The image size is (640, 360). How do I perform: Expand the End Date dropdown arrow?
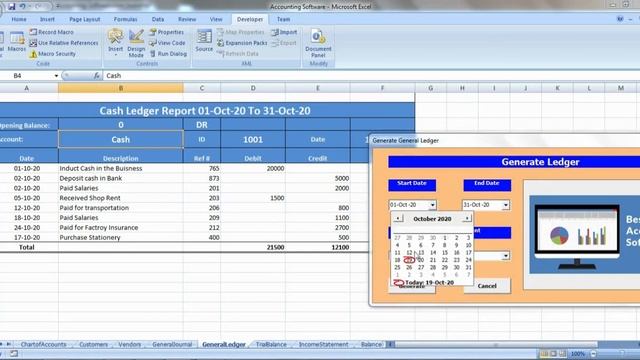coord(506,204)
